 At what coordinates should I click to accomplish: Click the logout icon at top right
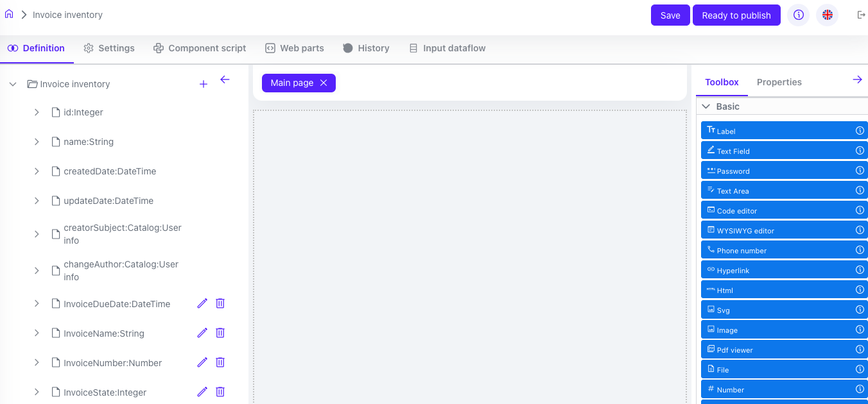[861, 15]
